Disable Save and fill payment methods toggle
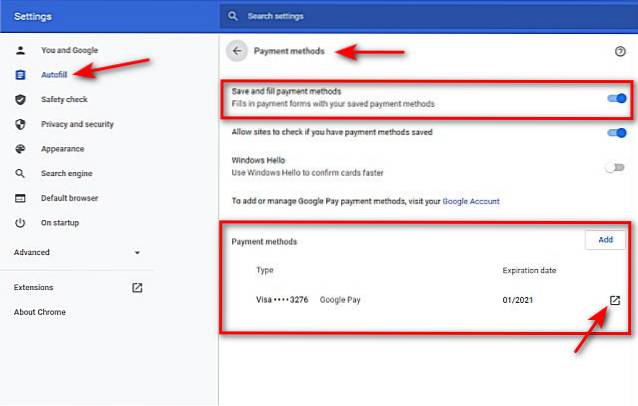638x406 pixels. 616,98
